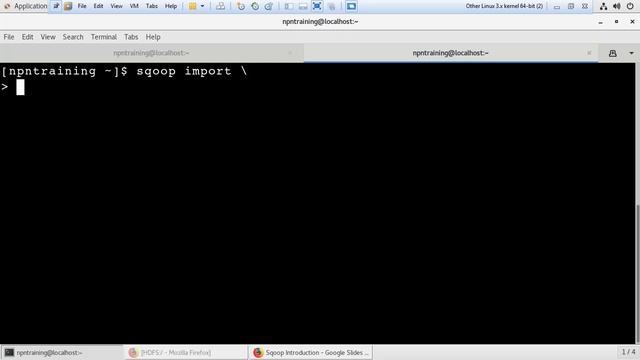Click the yellow power state icon

coord(192,6)
